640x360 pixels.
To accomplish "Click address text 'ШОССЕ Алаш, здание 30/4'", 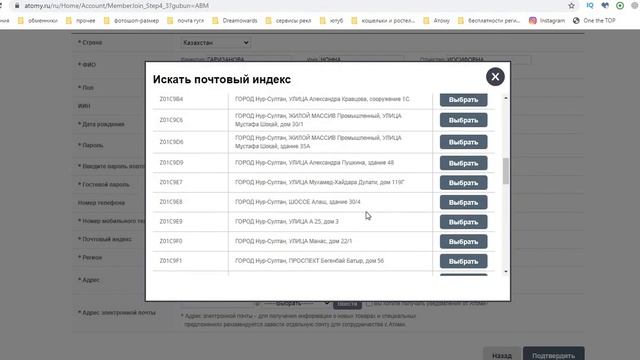I will (x=324, y=202).
